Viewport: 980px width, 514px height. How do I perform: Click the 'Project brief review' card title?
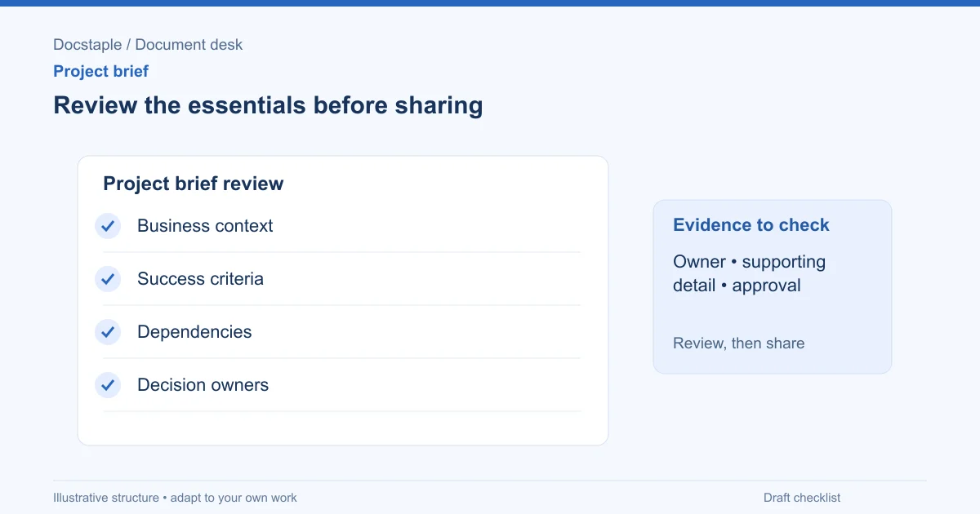coord(193,184)
